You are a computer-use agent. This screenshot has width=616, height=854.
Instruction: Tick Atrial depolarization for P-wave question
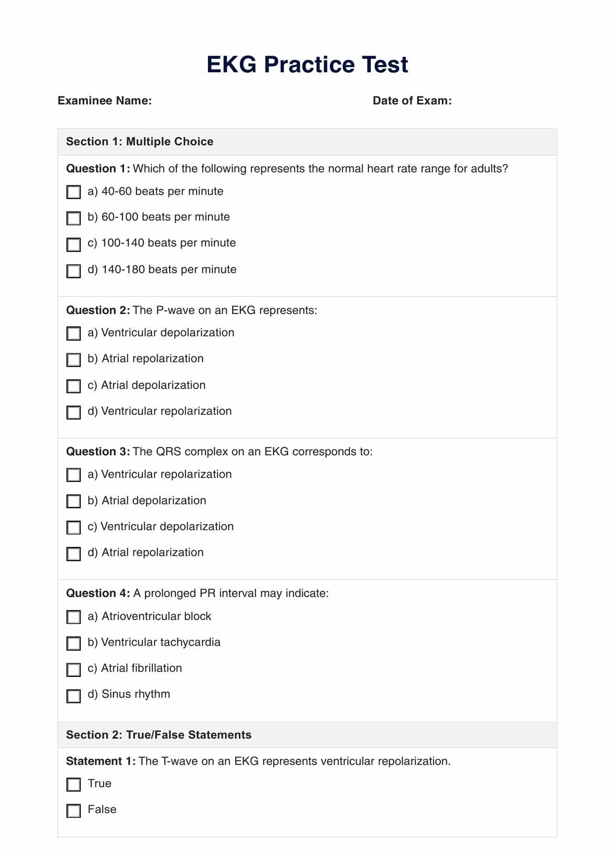click(74, 386)
